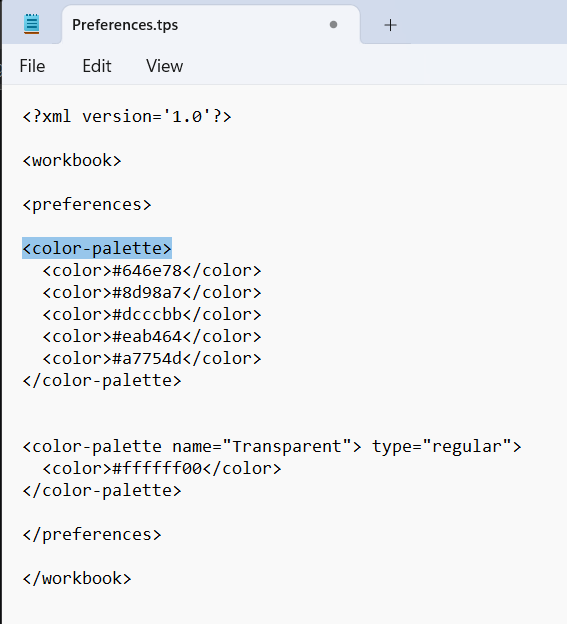Place cursor in the xml version line
The image size is (567, 624).
tap(127, 117)
